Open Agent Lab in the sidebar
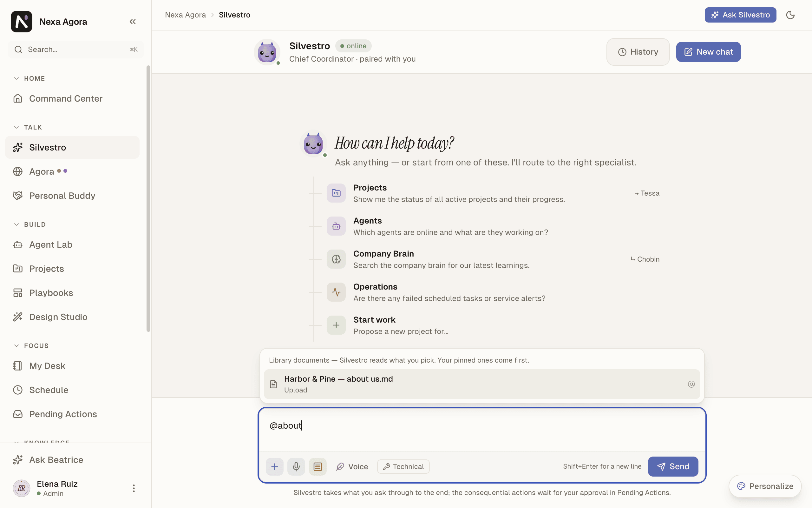This screenshot has width=812, height=508. tap(72, 244)
